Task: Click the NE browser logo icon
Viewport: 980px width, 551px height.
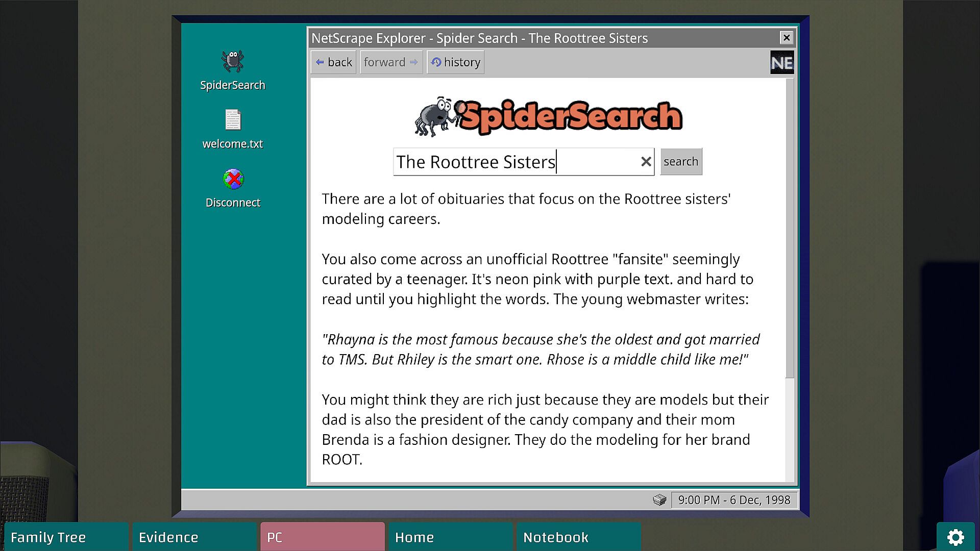Action: pyautogui.click(x=781, y=63)
